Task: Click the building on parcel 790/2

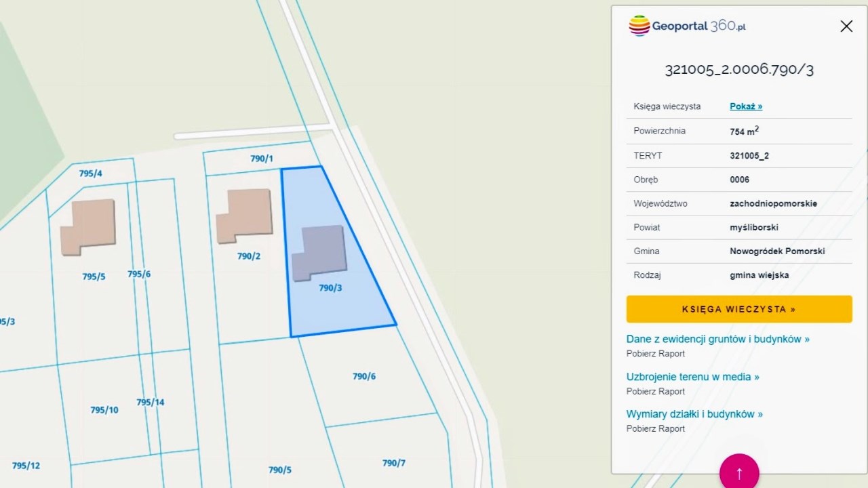Action: point(245,214)
